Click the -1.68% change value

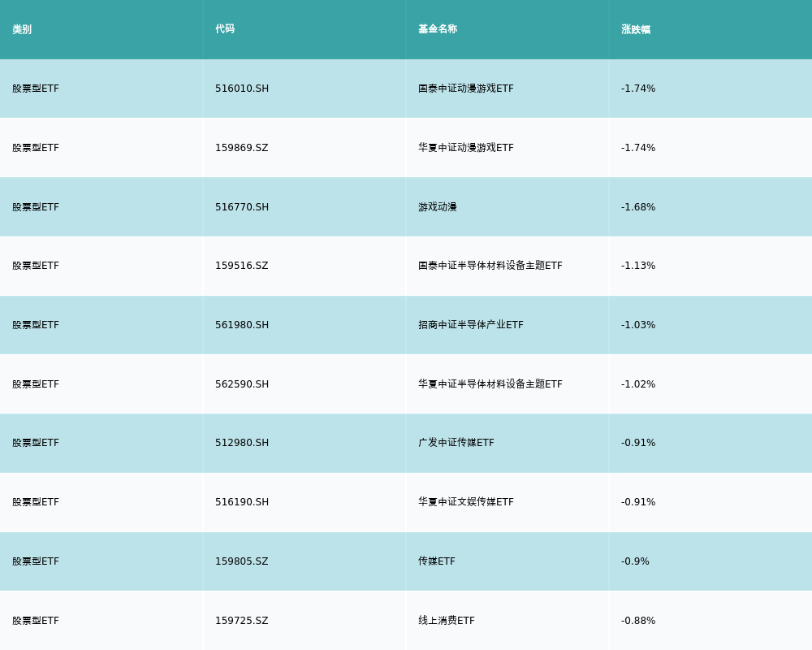pos(638,207)
